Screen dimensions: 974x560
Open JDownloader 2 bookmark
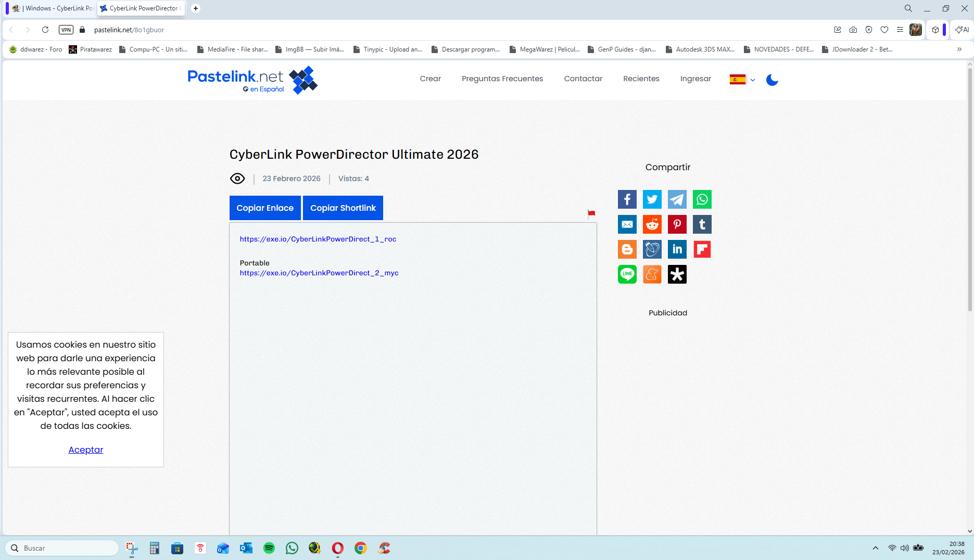click(857, 49)
